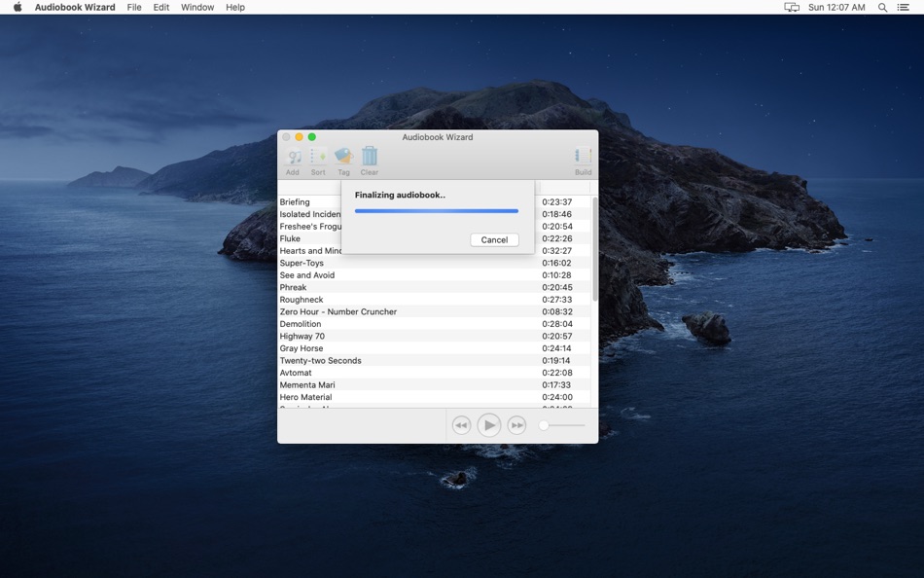Screen dimensions: 924x578
Task: Click the 0:22:26 duration cell
Action: coord(557,238)
